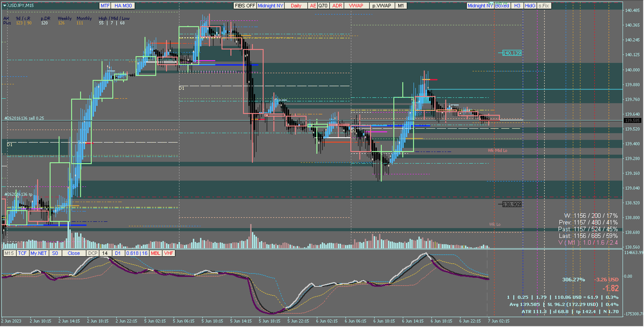Viewport: 644px width, 327px height.
Task: Select the Midnight NY button beside FIBS OFF
Action: (x=270, y=6)
